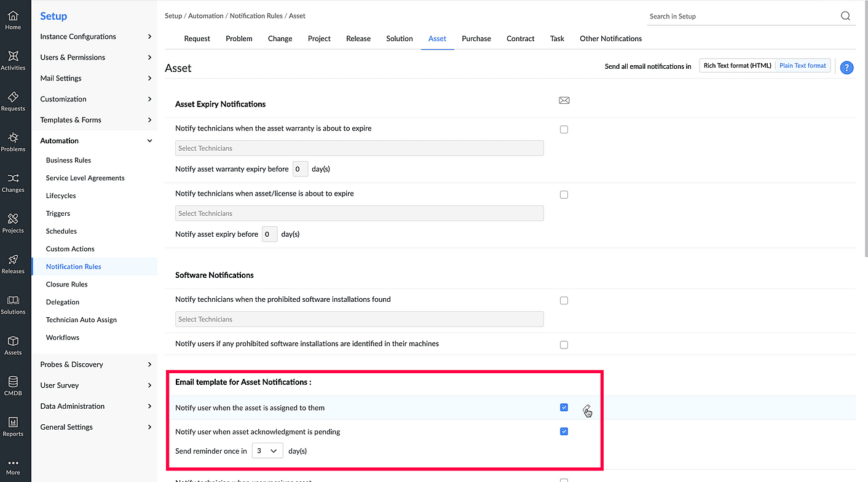Tick prohibited software installations found checkbox
The width and height of the screenshot is (868, 482).
[x=564, y=301]
